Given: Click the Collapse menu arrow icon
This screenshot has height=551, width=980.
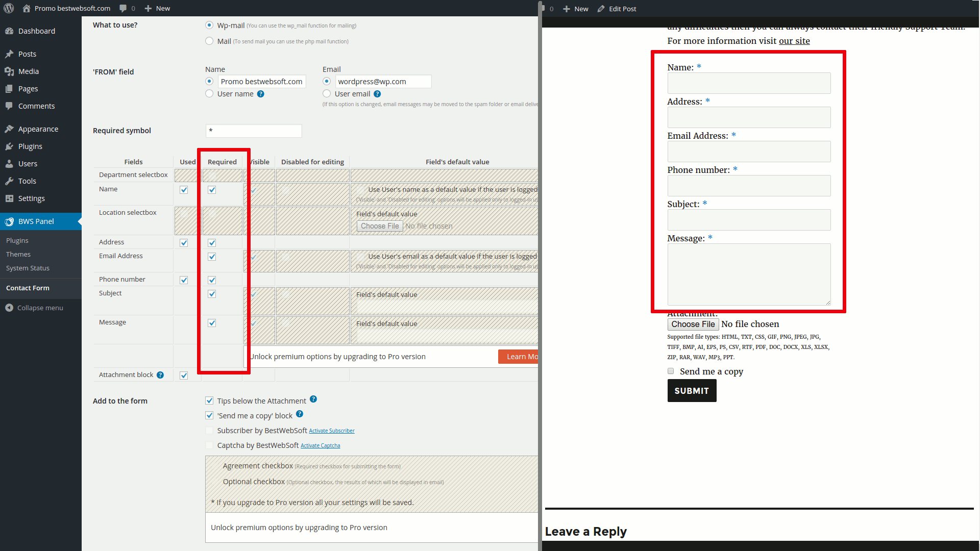Looking at the screenshot, I should tap(9, 308).
